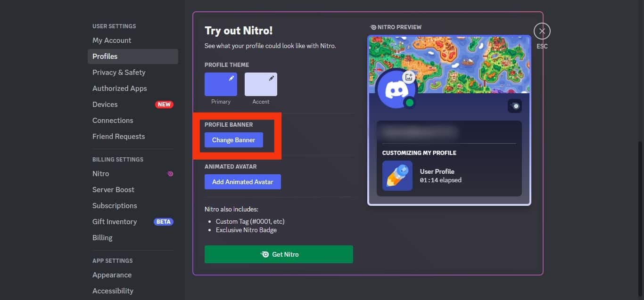Click the Change Banner button

click(234, 140)
